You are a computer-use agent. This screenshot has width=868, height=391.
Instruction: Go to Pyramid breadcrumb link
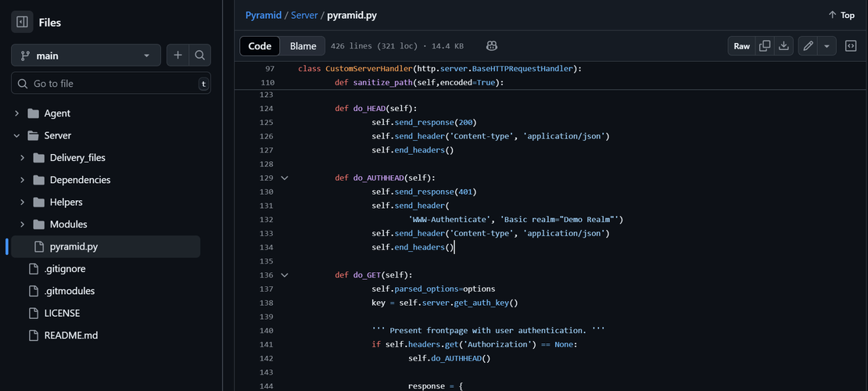(x=263, y=15)
